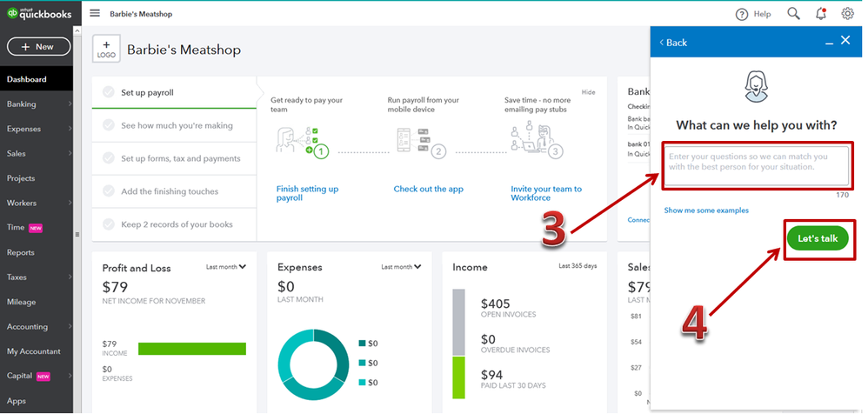
Task: Open the Help question mark icon
Action: click(742, 15)
